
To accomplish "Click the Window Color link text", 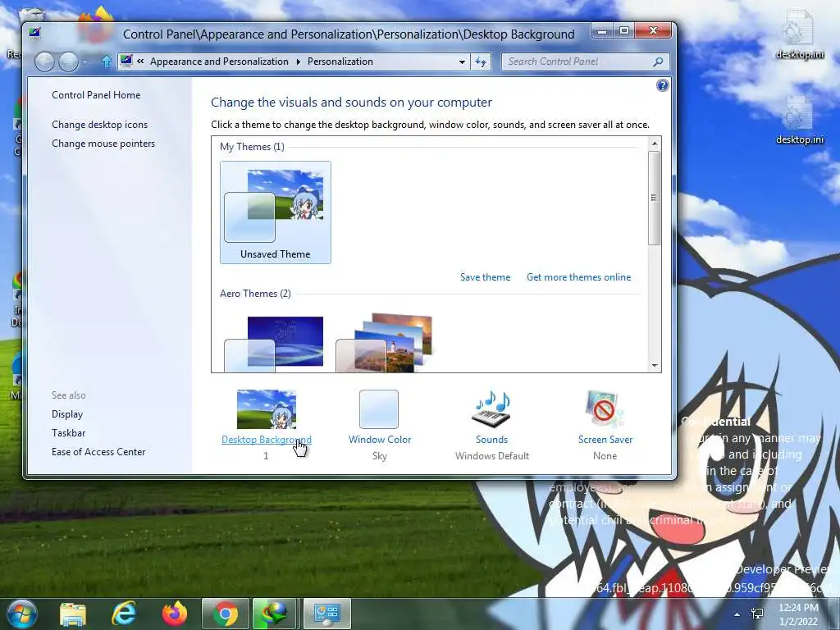I will (380, 440).
